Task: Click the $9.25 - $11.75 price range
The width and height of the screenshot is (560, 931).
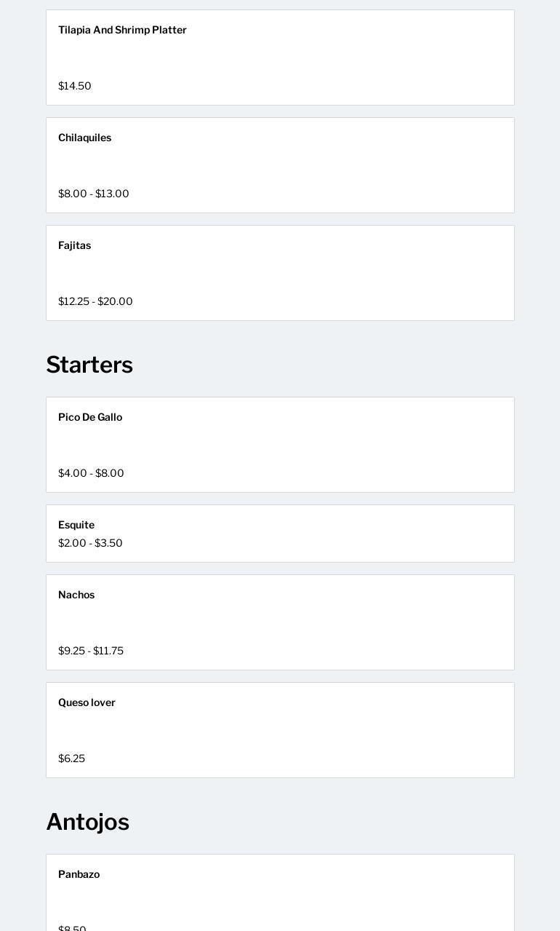Action: pos(91,651)
